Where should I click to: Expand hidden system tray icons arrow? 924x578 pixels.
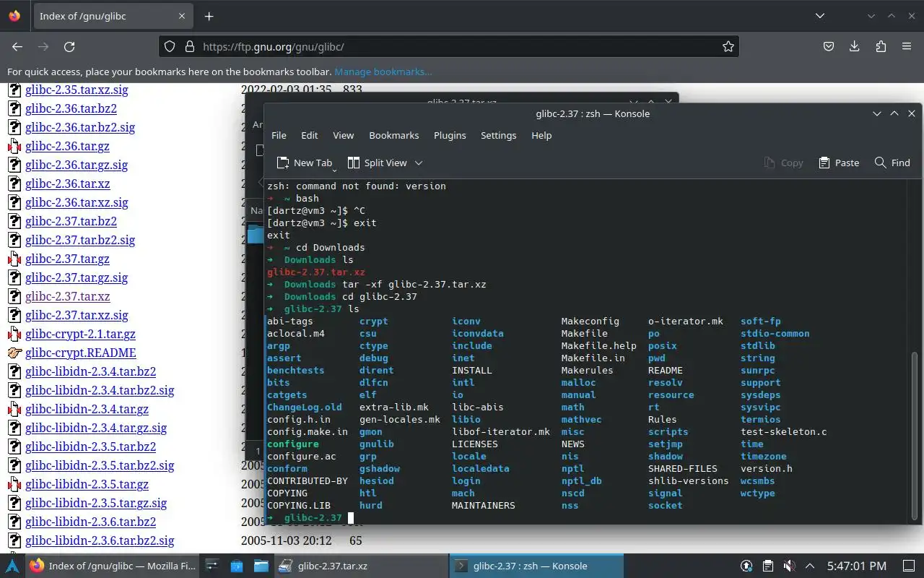coord(810,566)
